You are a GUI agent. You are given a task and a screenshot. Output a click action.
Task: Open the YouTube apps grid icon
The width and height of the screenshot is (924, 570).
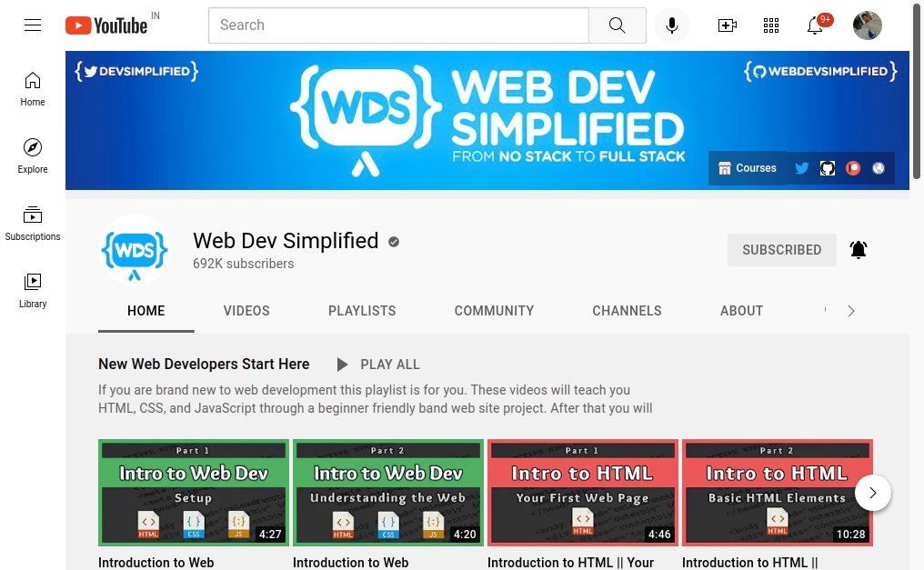(x=770, y=25)
